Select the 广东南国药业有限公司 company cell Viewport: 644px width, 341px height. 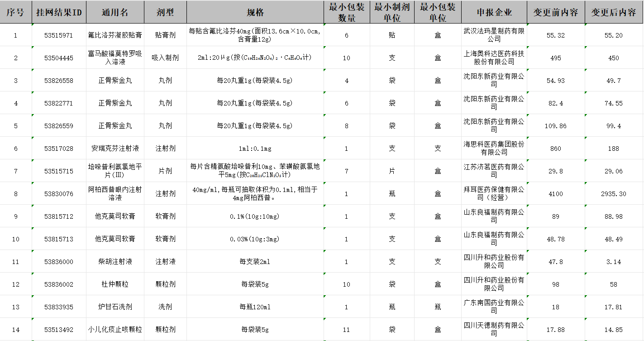click(494, 307)
